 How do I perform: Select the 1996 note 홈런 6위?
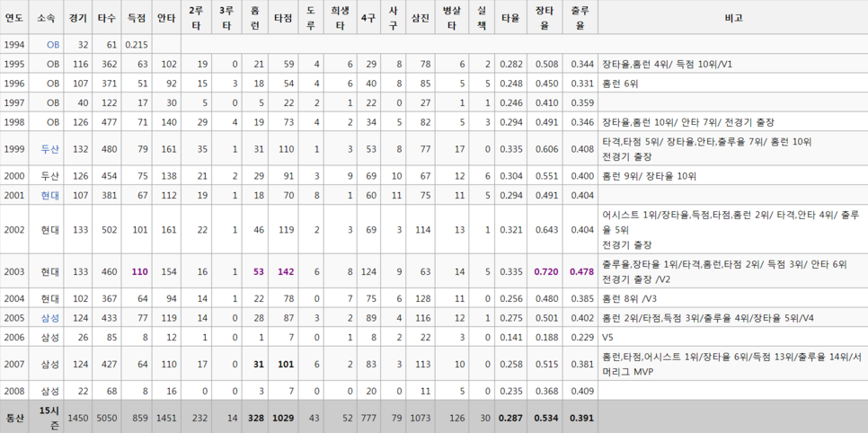click(620, 84)
